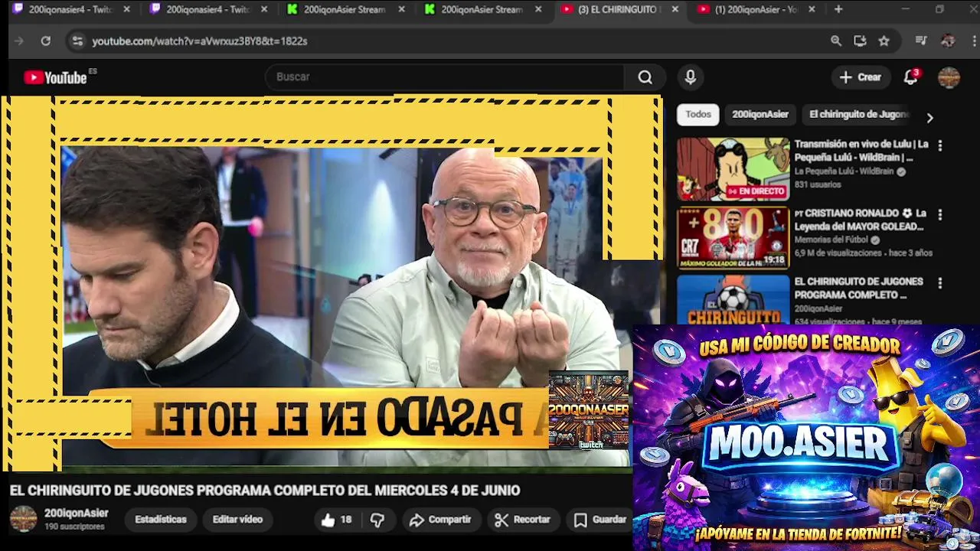This screenshot has height=551, width=980.
Task: Click '190 suscriptores' text under channel name
Action: click(x=74, y=527)
